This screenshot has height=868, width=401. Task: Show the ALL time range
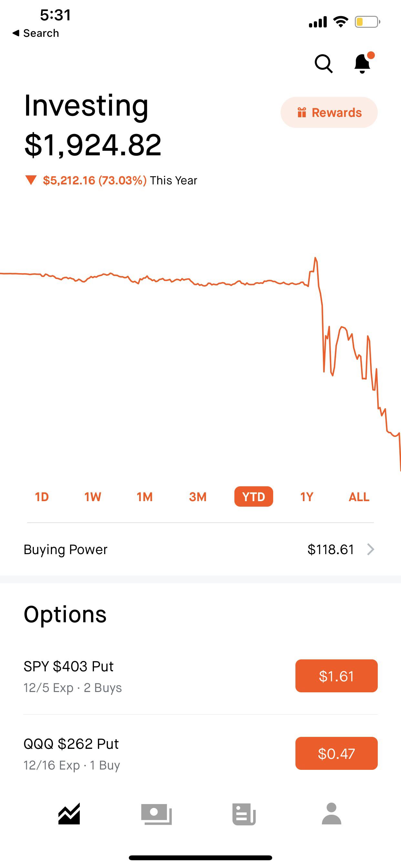click(x=359, y=497)
